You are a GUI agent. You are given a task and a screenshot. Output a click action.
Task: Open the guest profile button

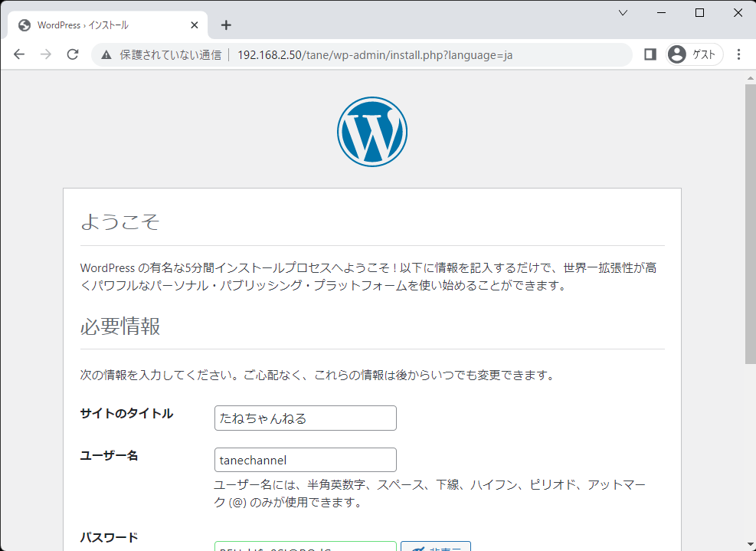[x=694, y=54]
